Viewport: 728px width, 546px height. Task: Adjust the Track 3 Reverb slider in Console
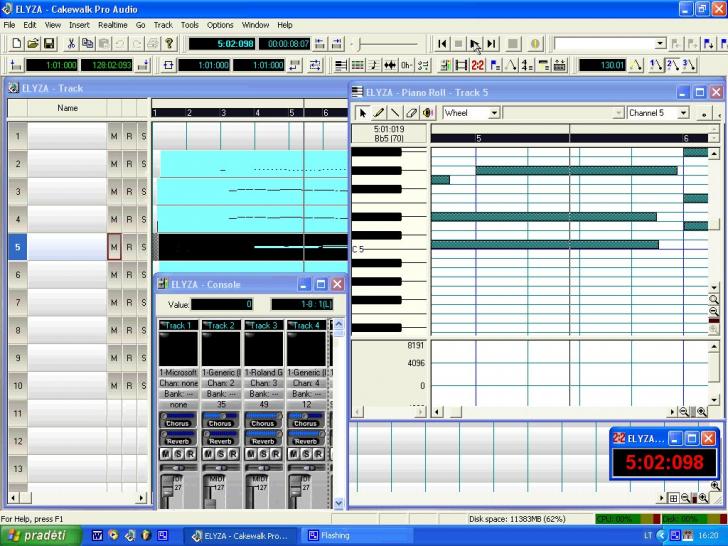coord(264,434)
